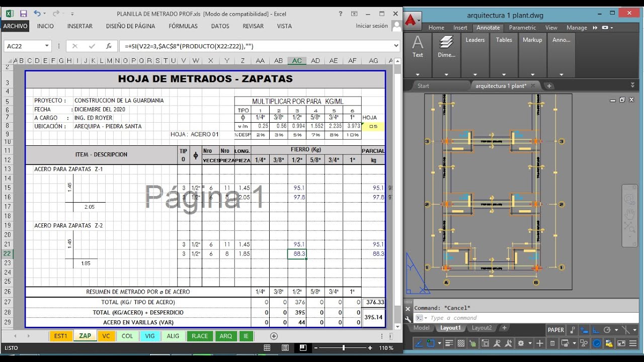Screen dimensions: 644x362
Task: Expand the Tables panel dropdown
Action: click(504, 74)
